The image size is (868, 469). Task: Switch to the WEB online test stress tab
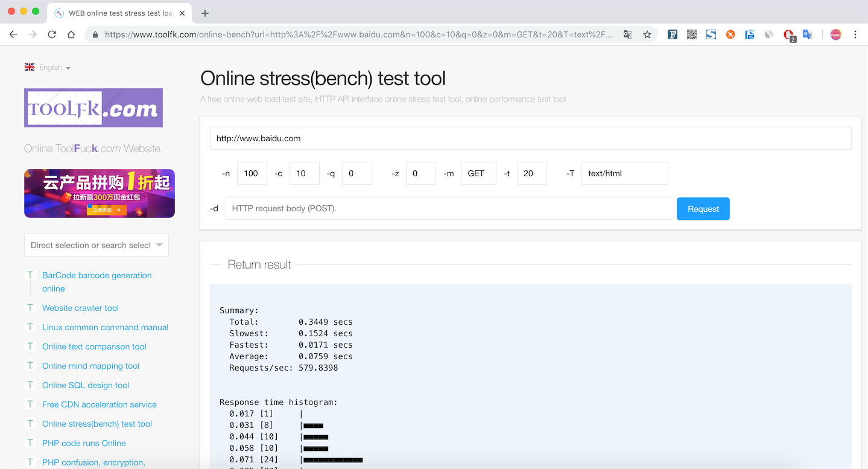pyautogui.click(x=119, y=13)
